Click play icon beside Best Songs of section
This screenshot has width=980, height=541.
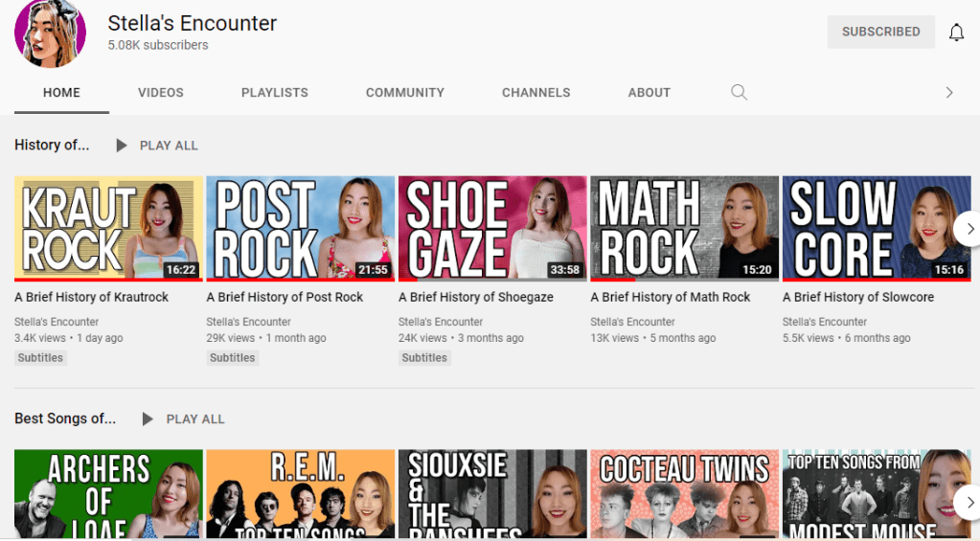[148, 419]
